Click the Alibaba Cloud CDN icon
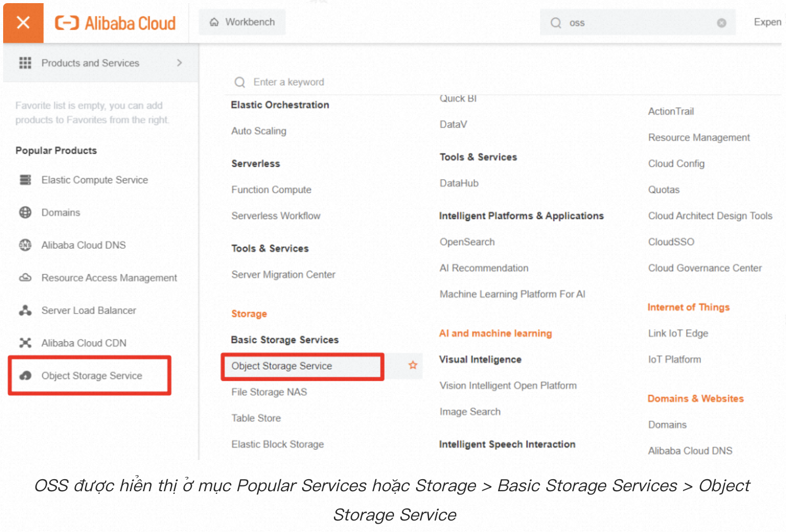The width and height of the screenshot is (786, 532). (x=25, y=343)
